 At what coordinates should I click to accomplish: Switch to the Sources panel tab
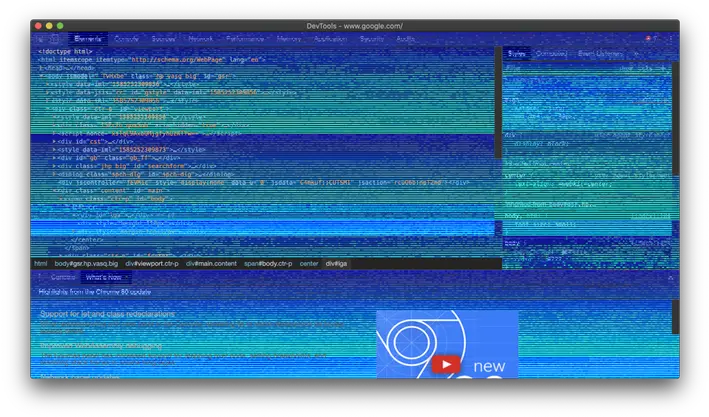(163, 39)
